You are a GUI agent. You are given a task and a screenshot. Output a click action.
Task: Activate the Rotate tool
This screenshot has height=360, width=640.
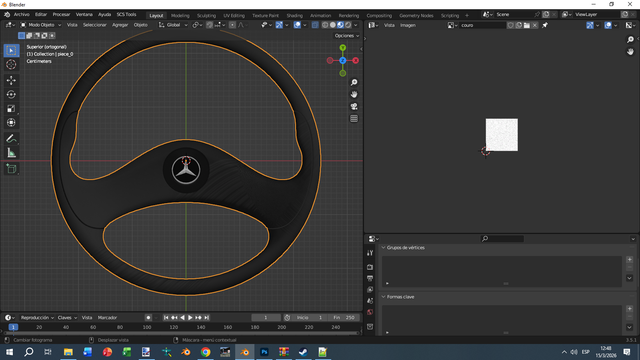[x=11, y=94]
